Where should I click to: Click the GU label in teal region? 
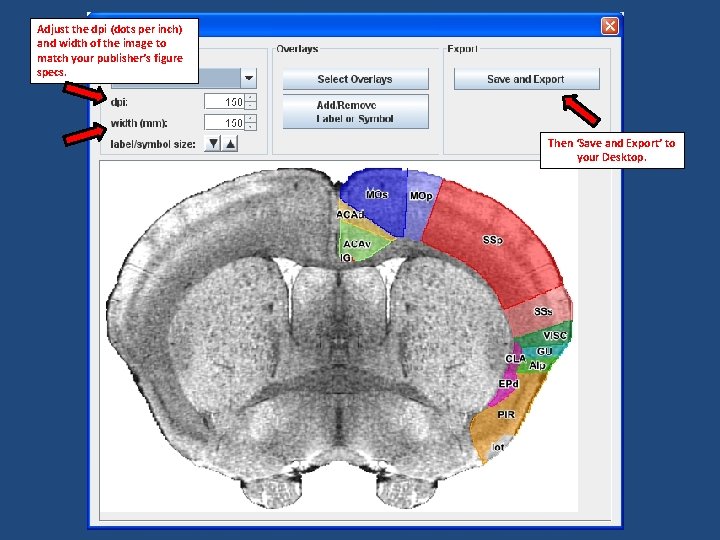[544, 351]
